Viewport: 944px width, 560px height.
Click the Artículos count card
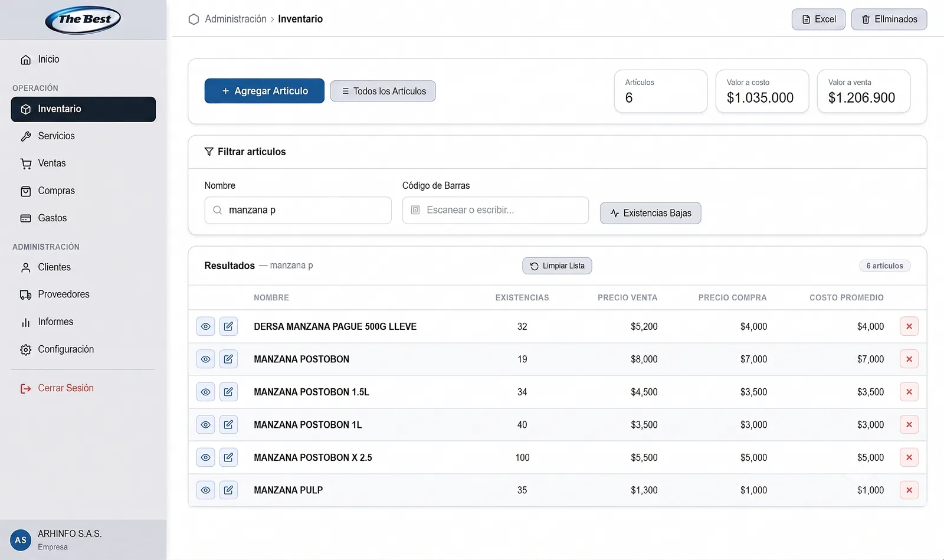[x=661, y=91]
